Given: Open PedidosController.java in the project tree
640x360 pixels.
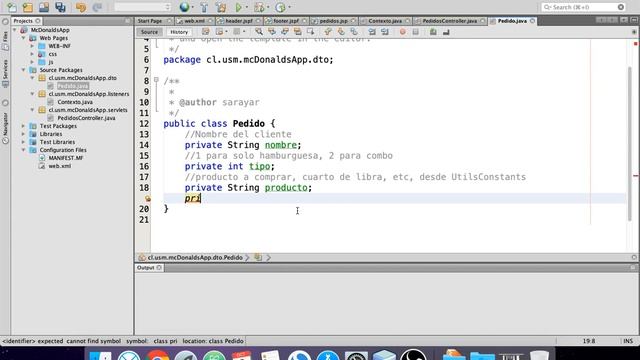Looking at the screenshot, I should (x=86, y=118).
